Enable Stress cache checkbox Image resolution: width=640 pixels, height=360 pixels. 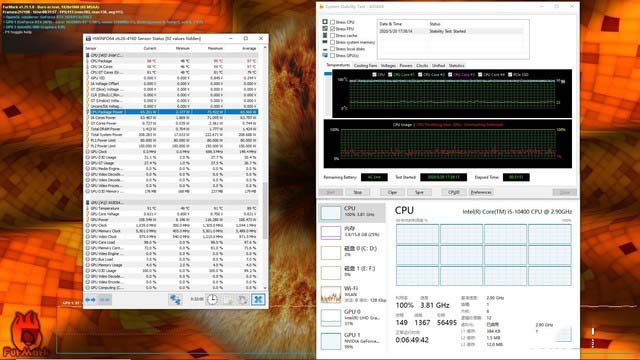click(x=332, y=36)
